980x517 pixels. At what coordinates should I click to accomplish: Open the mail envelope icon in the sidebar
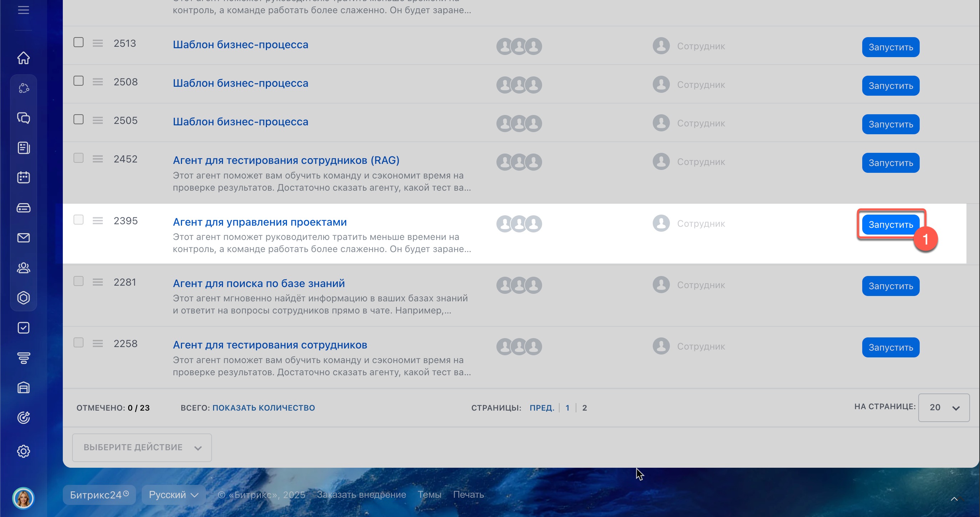click(x=23, y=238)
